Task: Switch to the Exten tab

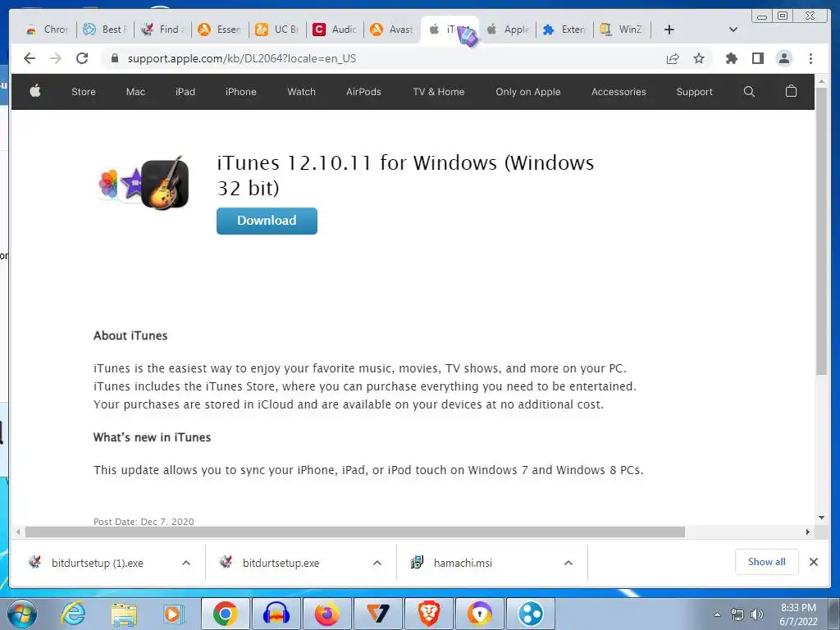Action: [565, 30]
